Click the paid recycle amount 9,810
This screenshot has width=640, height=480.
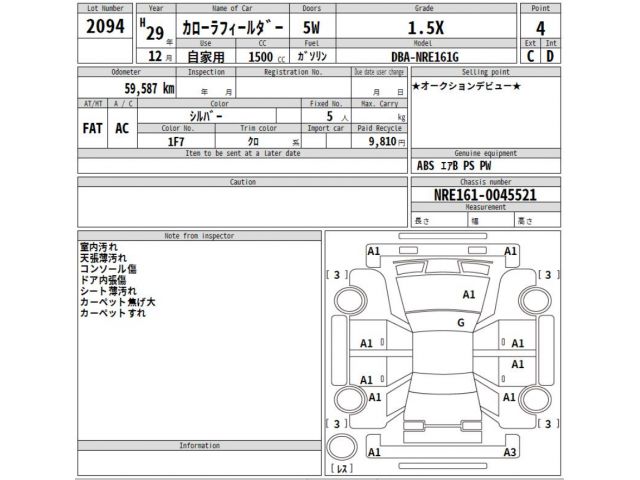pyautogui.click(x=382, y=141)
